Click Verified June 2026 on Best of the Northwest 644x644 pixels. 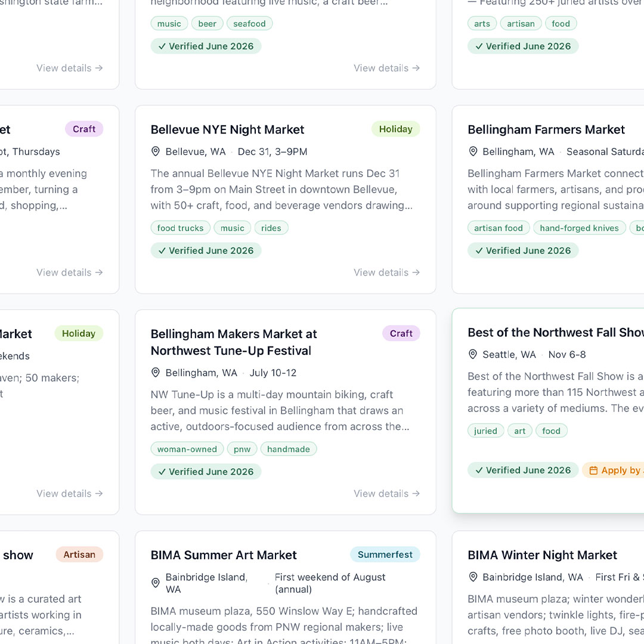coord(523,470)
